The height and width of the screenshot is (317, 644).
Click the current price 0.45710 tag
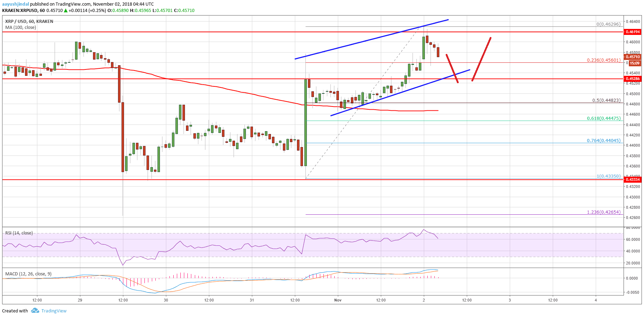tap(632, 57)
